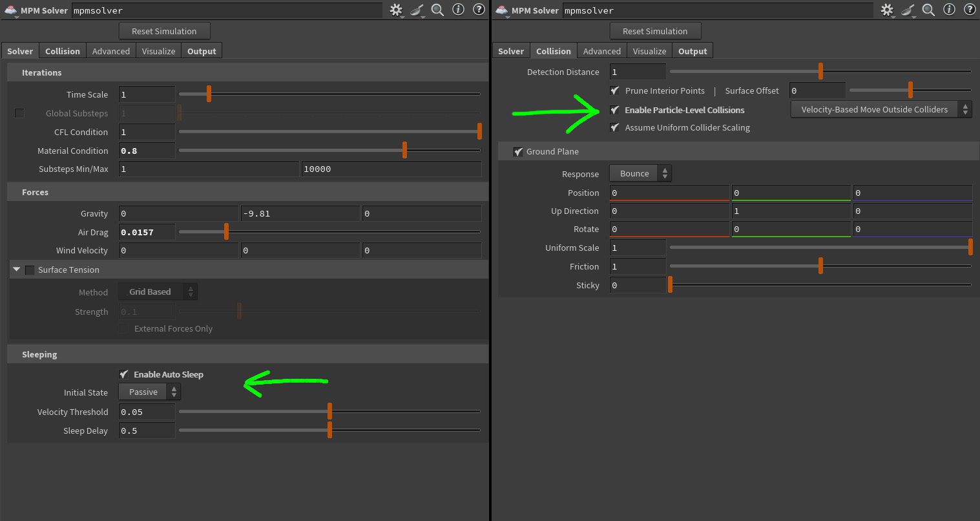Open the gear operations menu on left panel
The image size is (980, 521).
click(x=396, y=10)
